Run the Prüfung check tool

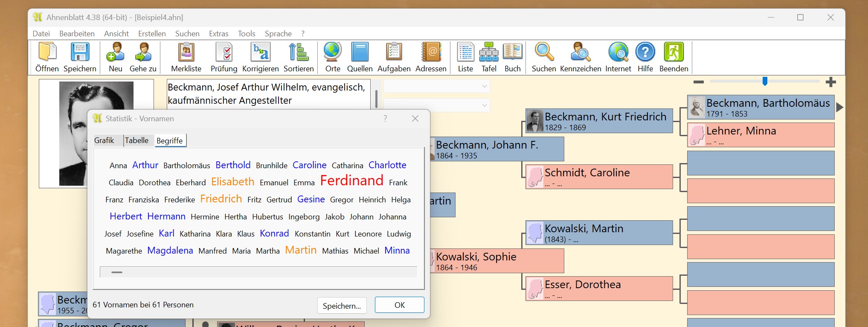pos(224,53)
